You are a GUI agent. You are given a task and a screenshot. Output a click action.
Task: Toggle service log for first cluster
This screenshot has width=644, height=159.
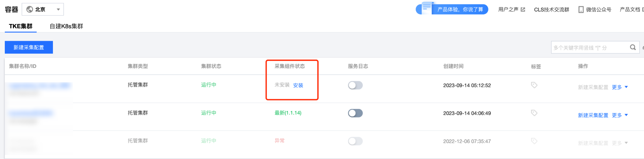pos(355,85)
